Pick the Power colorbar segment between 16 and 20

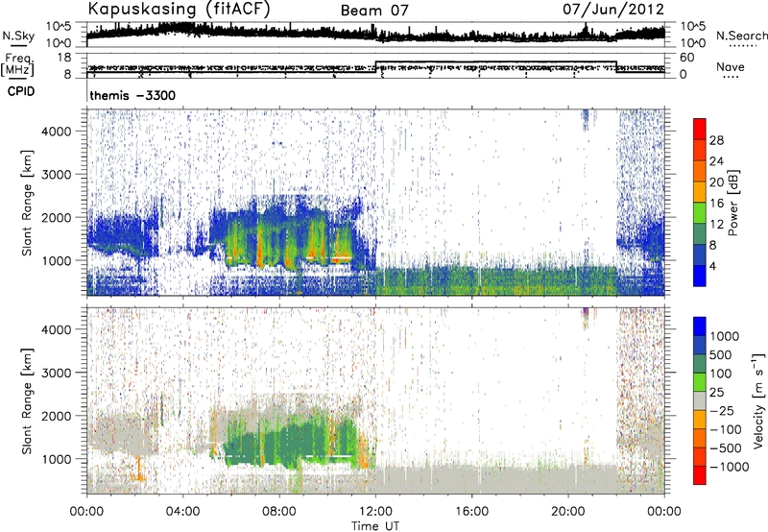(700, 192)
